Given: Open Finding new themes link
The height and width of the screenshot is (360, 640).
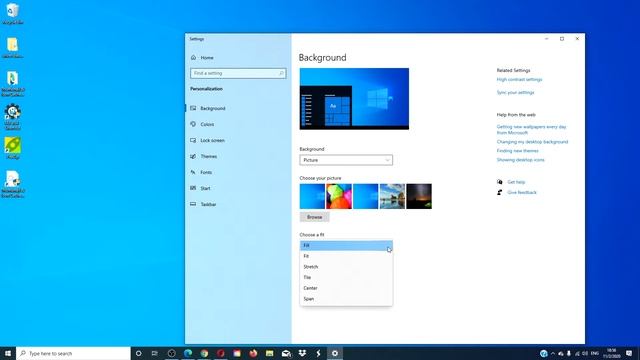Looking at the screenshot, I should point(518,151).
